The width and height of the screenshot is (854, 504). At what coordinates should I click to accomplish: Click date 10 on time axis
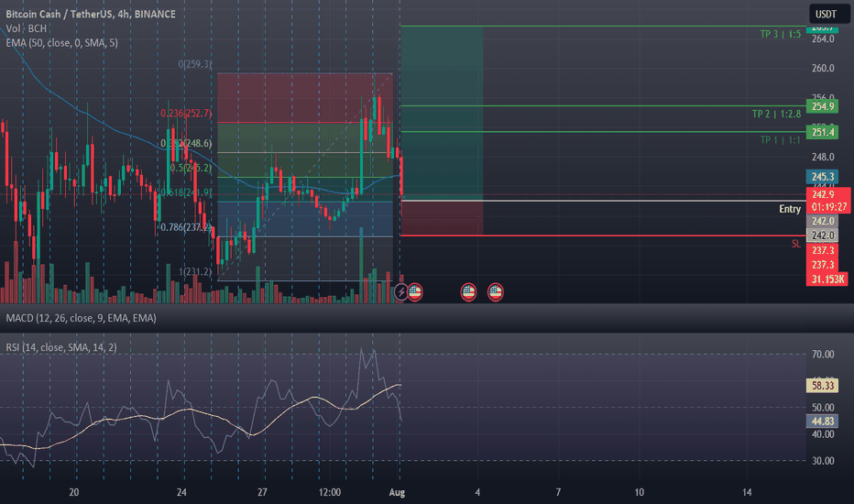(639, 493)
